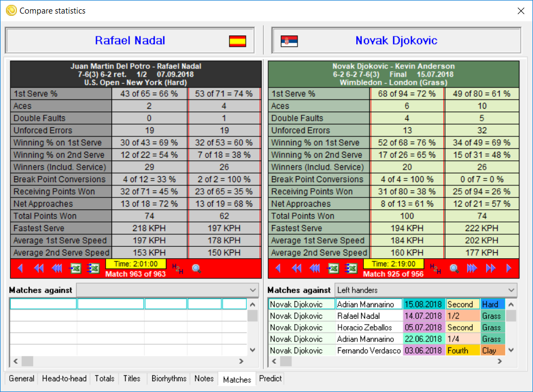Jump back double arrow in Nadal panel
This screenshot has width=533, height=392.
[x=39, y=269]
